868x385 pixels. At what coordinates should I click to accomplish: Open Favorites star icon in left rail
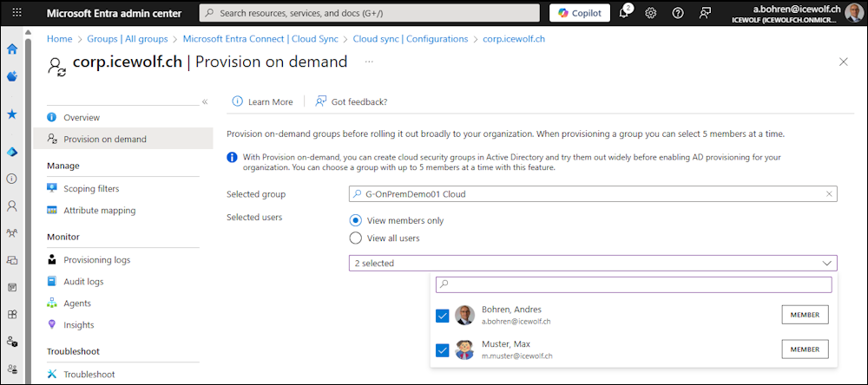pos(12,114)
